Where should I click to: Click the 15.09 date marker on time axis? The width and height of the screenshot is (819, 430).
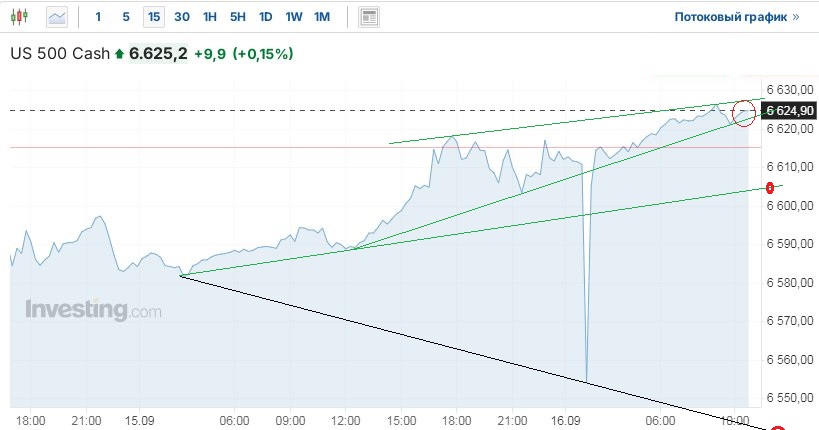(141, 421)
